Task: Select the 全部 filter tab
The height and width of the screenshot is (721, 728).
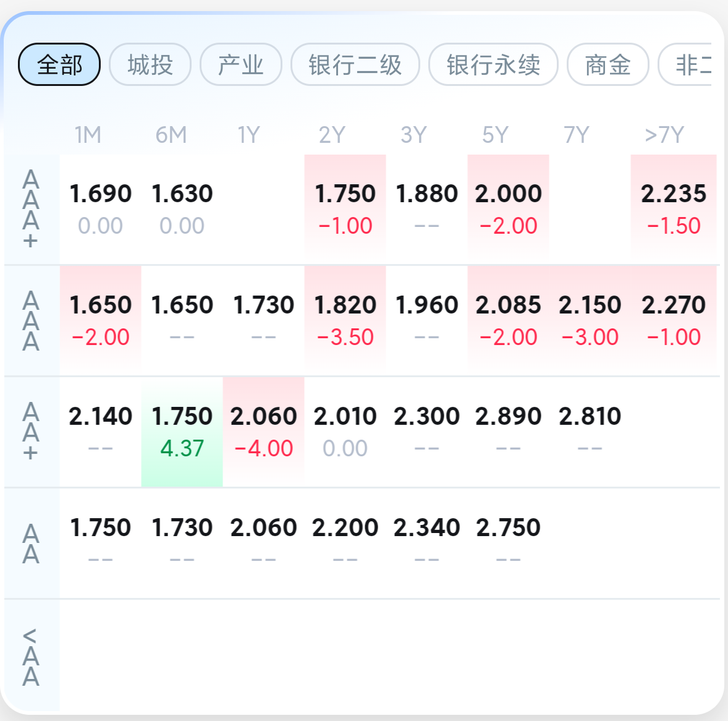Action: coord(59,64)
